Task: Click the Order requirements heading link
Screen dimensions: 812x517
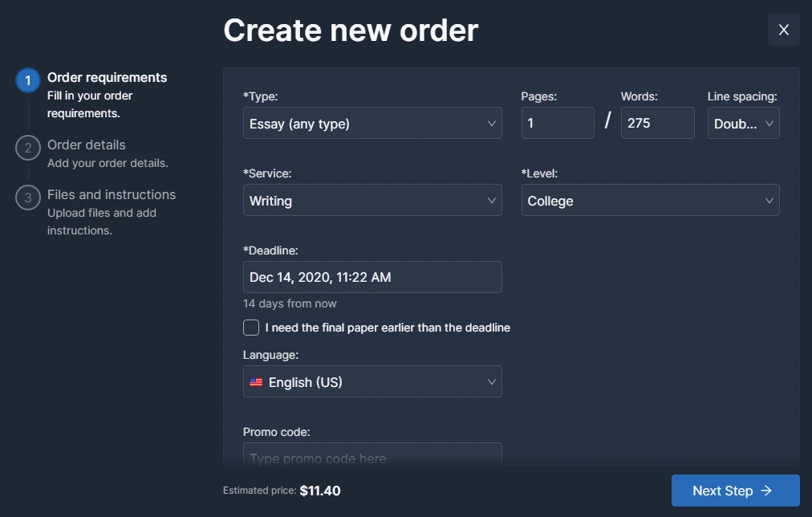Action: [107, 77]
